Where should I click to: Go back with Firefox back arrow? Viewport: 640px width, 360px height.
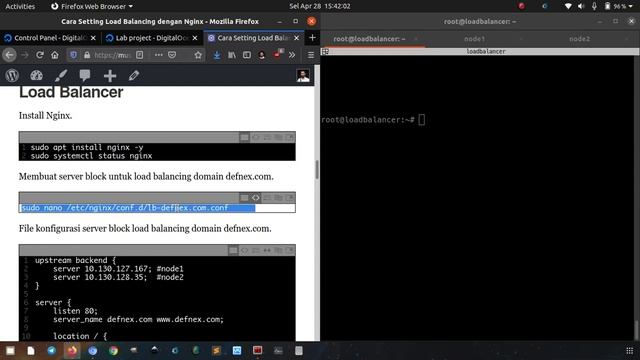10,55
